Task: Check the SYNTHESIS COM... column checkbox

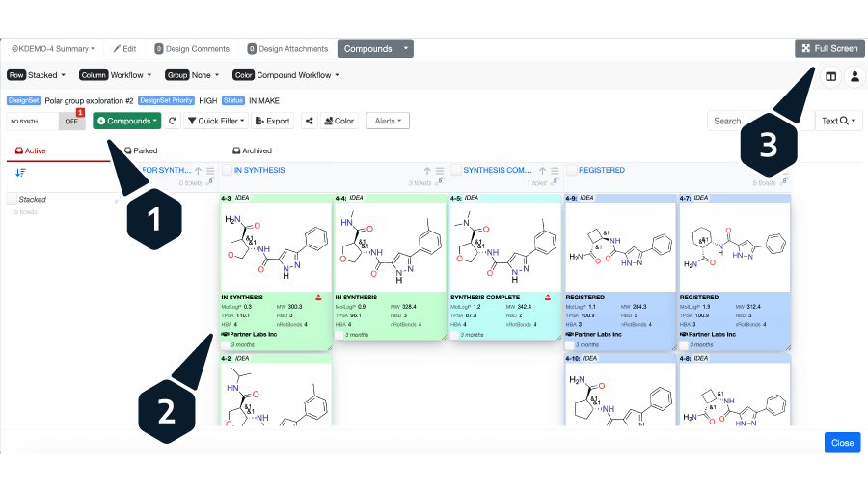Action: (x=456, y=170)
